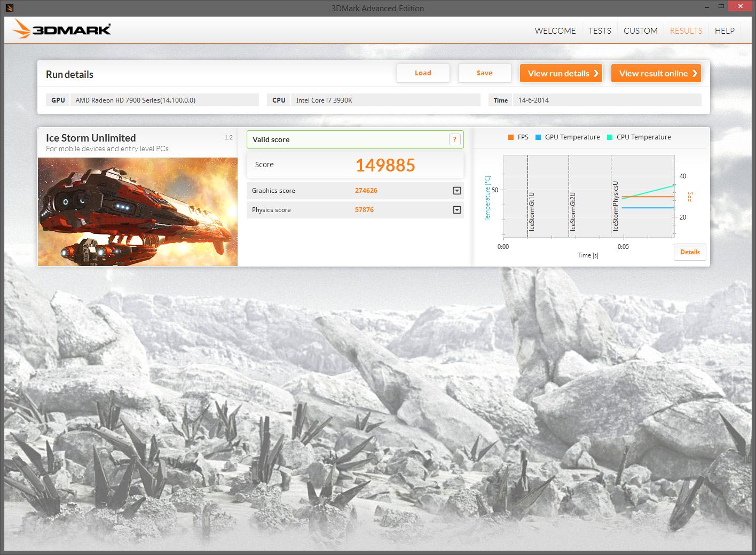Open the HELP tab

[724, 31]
